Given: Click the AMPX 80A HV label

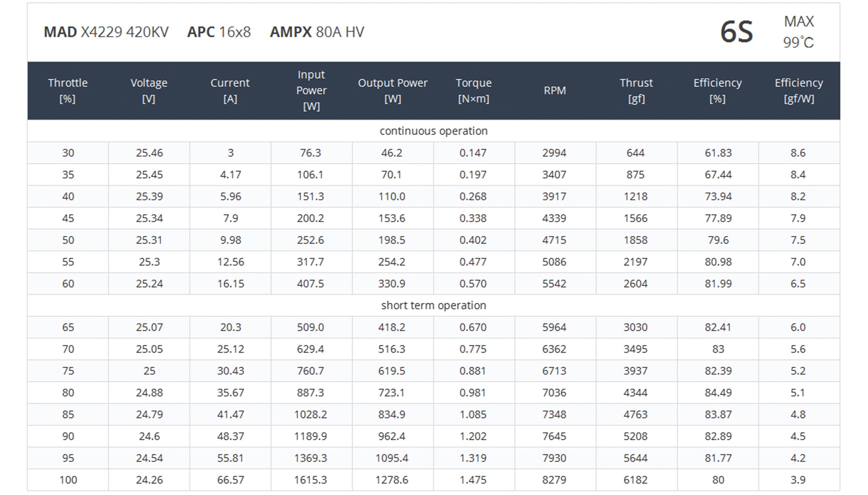Looking at the screenshot, I should pos(317,32).
